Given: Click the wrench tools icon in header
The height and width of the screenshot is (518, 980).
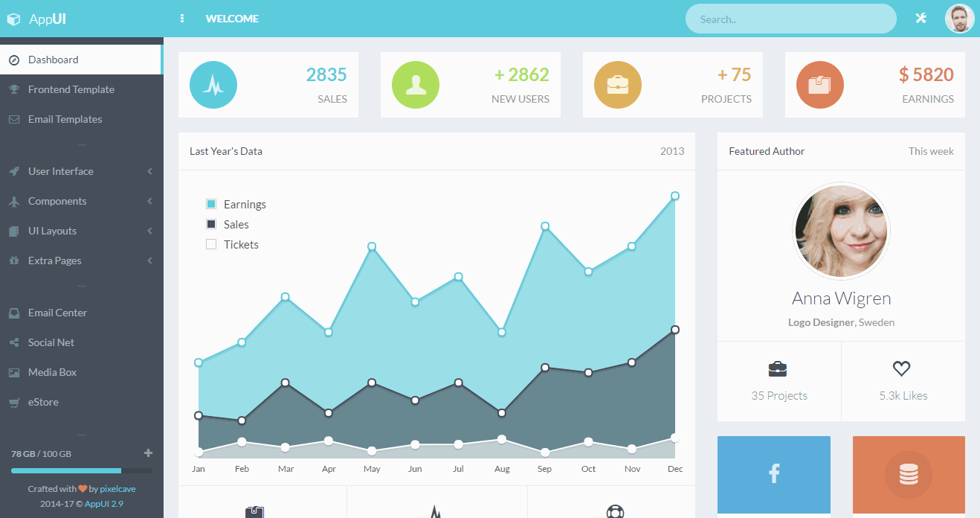Looking at the screenshot, I should pyautogui.click(x=921, y=19).
